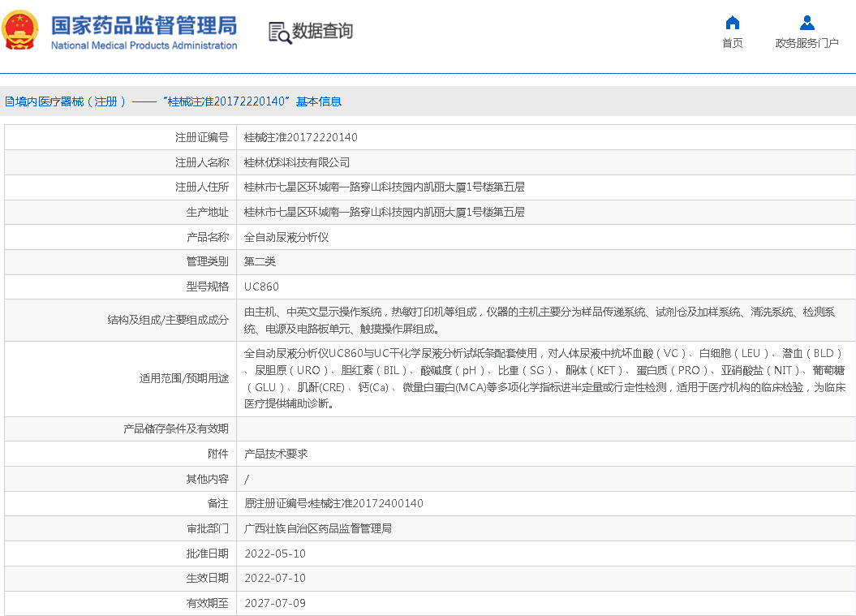Click the national emblem logo
The width and height of the screenshot is (856, 616).
20,30
